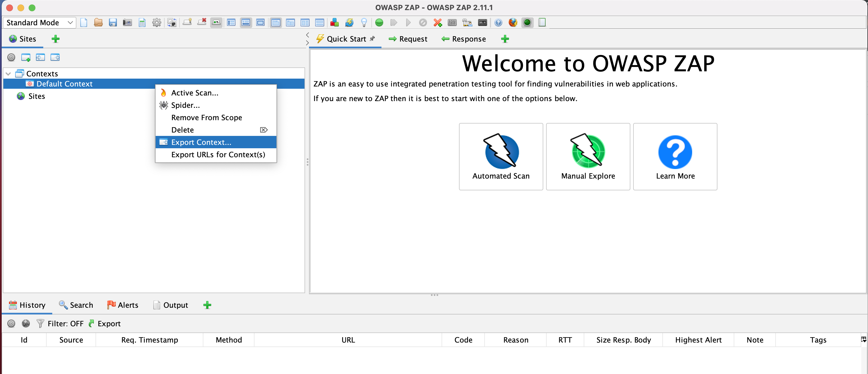Toggle Show Tab Names and Icons button
Image resolution: width=868 pixels, height=374 pixels.
click(216, 22)
